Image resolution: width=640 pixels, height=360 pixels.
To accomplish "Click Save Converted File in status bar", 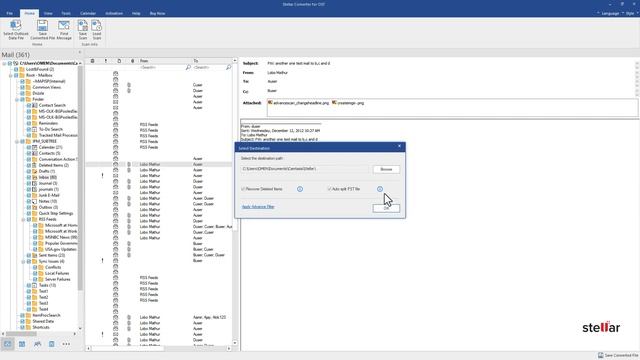I will [x=618, y=356].
